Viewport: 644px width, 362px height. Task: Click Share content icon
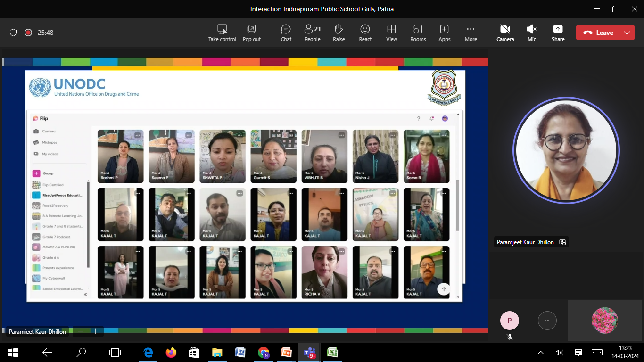[558, 33]
